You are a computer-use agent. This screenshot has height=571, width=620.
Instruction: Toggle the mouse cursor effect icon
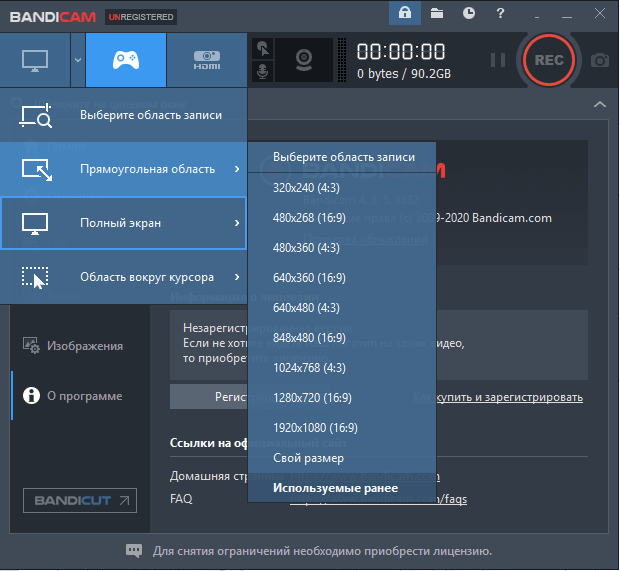pyautogui.click(x=263, y=49)
